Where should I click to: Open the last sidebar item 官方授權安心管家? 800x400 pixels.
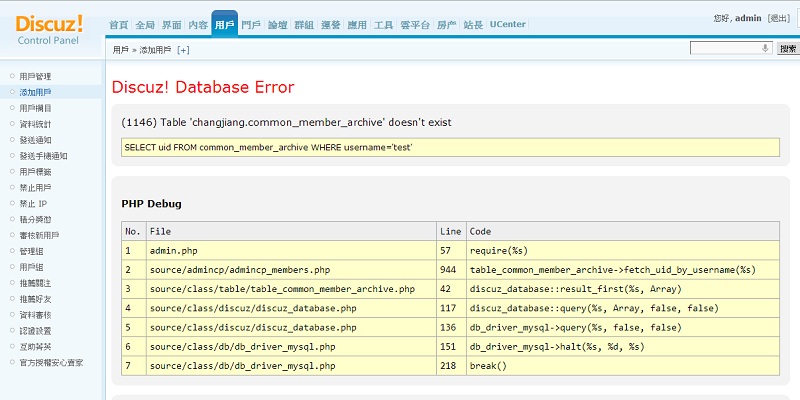tap(51, 363)
